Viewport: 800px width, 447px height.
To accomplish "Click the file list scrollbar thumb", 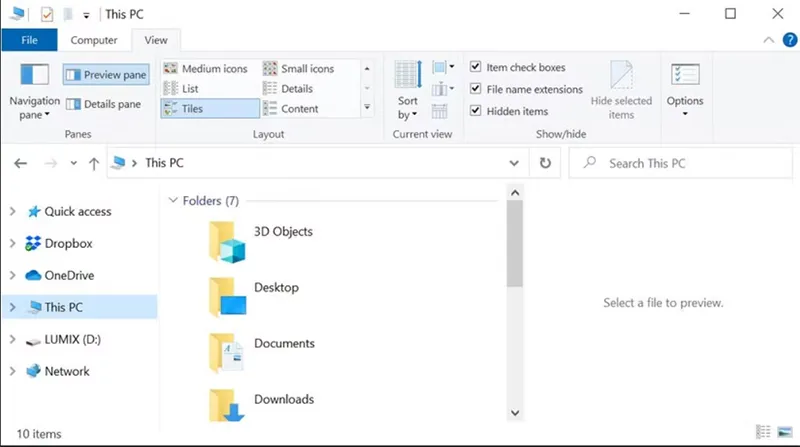I will pyautogui.click(x=515, y=243).
